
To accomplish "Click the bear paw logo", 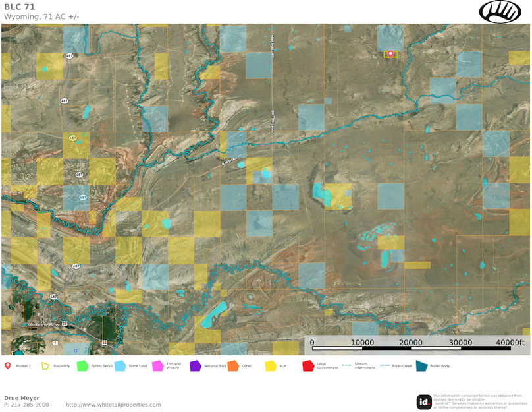I will click(500, 11).
